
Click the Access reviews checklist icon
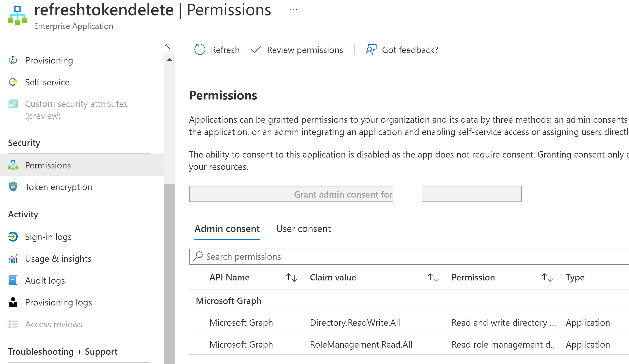click(13, 324)
